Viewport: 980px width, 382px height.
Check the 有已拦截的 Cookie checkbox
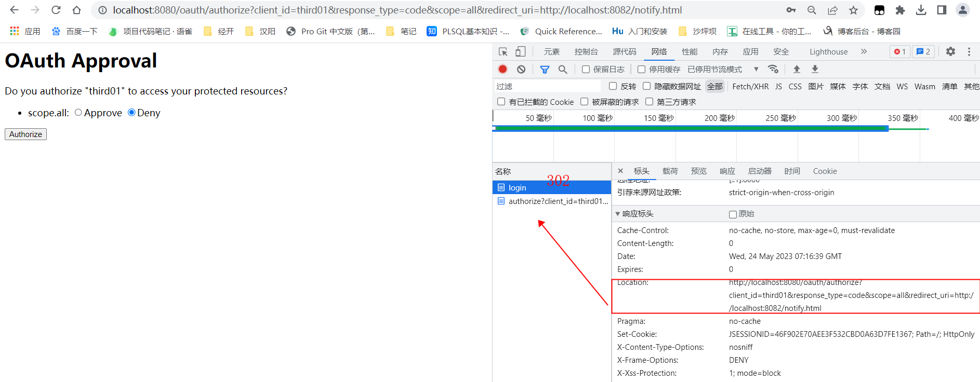pos(501,102)
